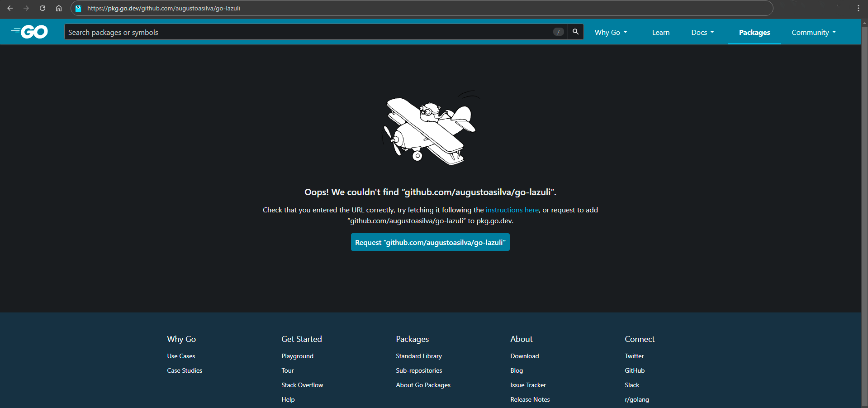The width and height of the screenshot is (868, 408).
Task: Click Request github.com/augustoasilva/go-lazuli button
Action: 430,242
